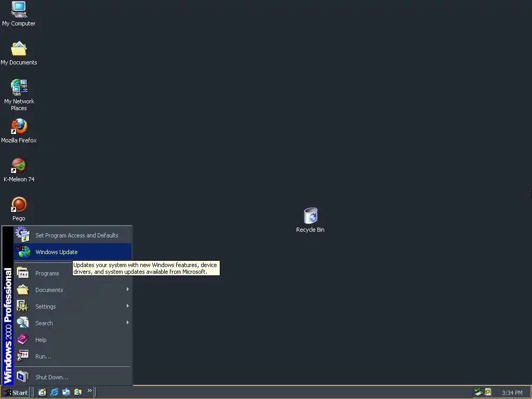532x399 pixels.
Task: Open the Documents menu entry
Action: point(73,290)
